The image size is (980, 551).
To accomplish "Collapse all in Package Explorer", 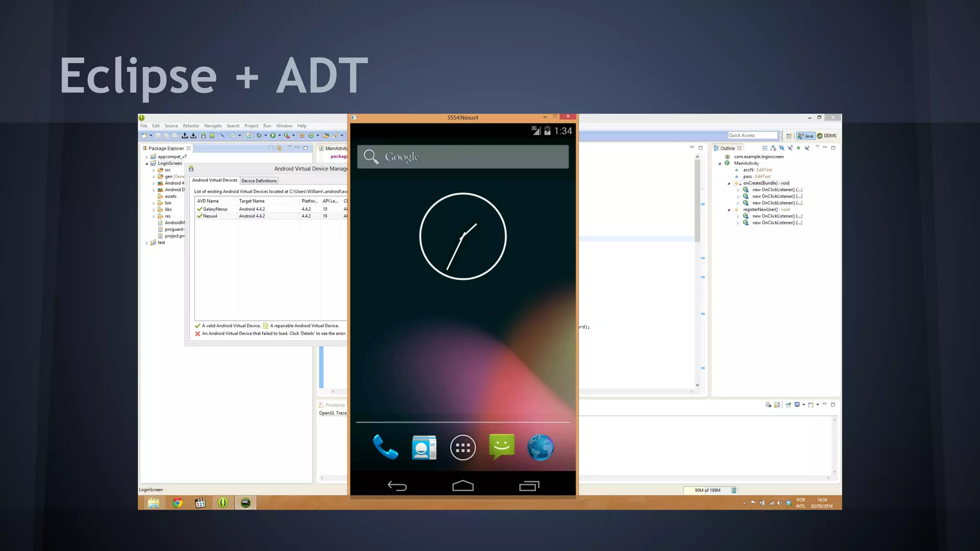I will [x=271, y=148].
